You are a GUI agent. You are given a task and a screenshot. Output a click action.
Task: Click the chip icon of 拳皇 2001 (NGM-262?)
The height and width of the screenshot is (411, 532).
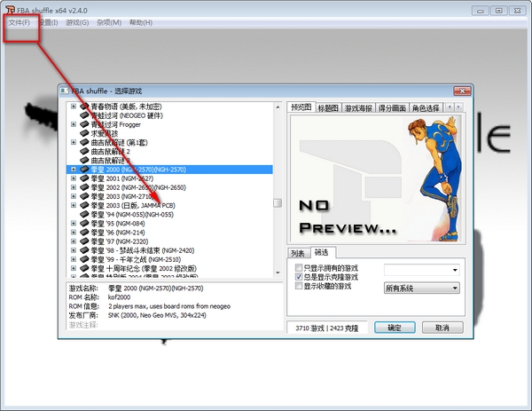click(84, 178)
